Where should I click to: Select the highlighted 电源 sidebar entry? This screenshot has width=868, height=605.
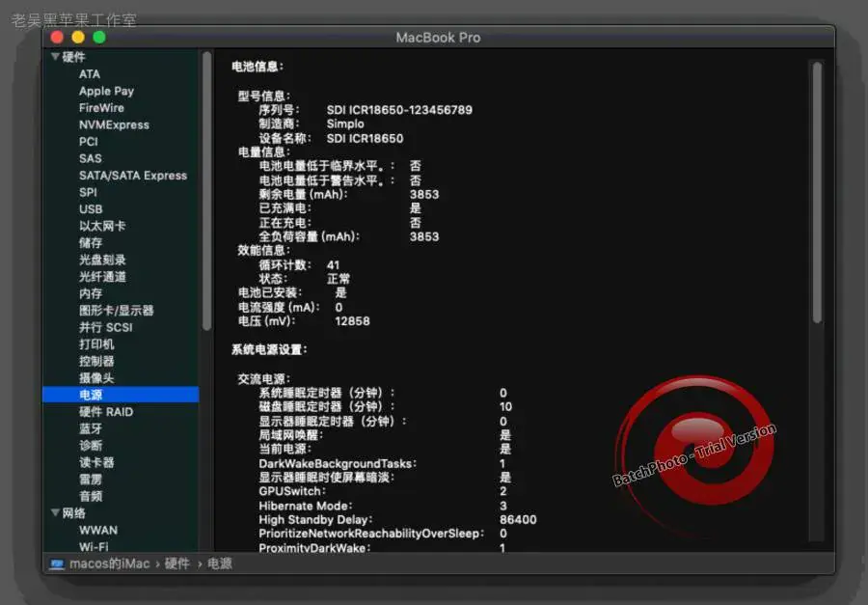(121, 395)
